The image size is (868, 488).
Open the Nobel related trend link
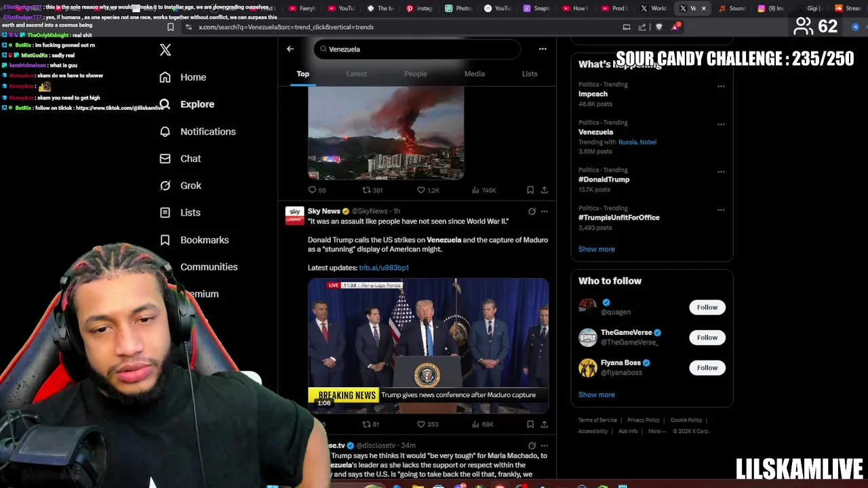[x=648, y=142]
